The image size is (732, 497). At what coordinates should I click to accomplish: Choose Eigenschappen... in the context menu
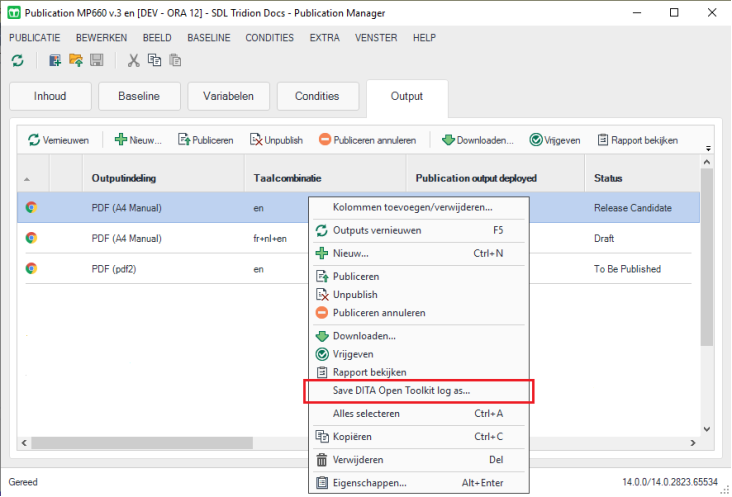point(419,483)
